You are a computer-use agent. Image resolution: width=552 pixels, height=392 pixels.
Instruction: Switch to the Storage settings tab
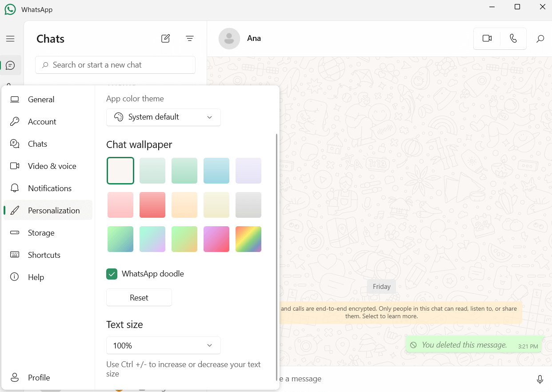41,233
